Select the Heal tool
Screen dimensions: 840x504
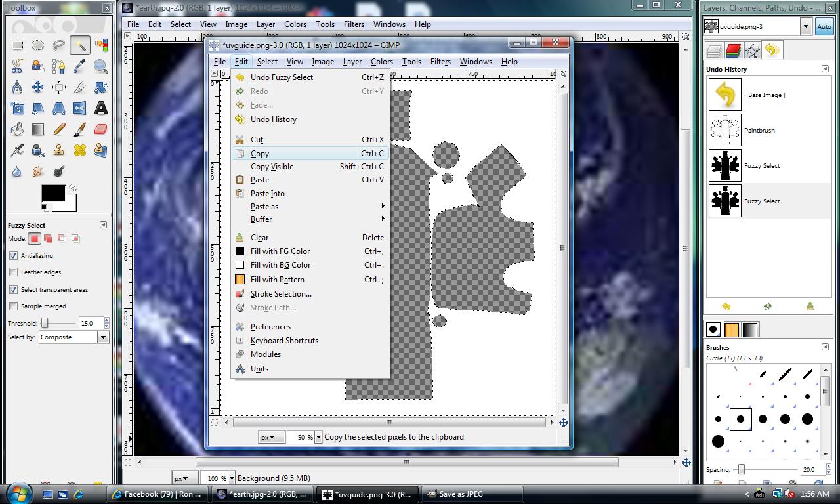[80, 150]
